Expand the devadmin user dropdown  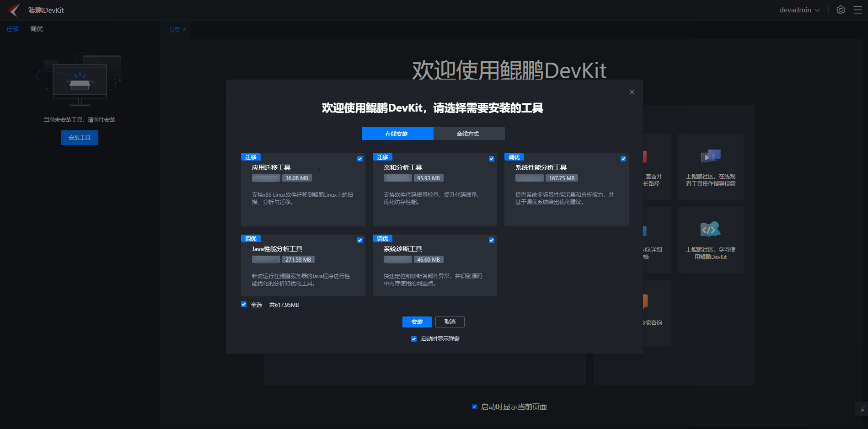point(799,10)
